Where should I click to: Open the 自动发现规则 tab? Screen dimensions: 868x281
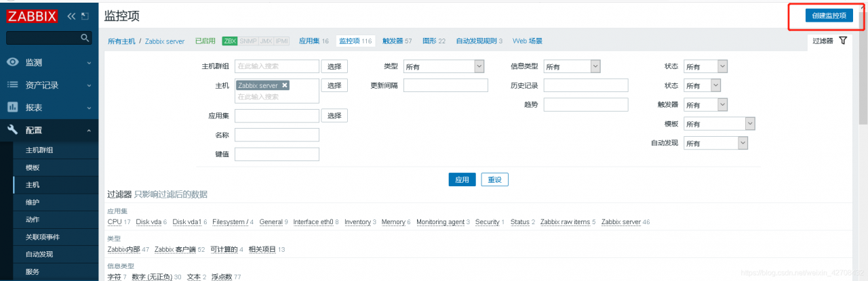(479, 41)
